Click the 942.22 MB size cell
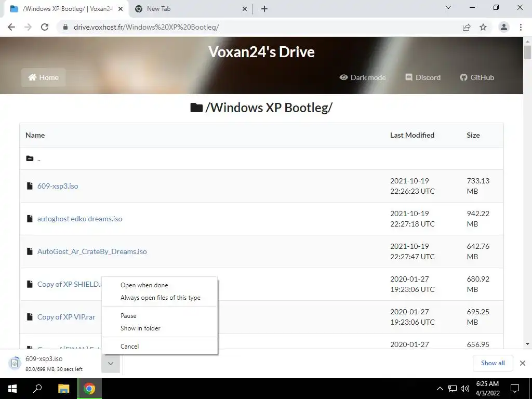The image size is (532, 399). pos(478,219)
